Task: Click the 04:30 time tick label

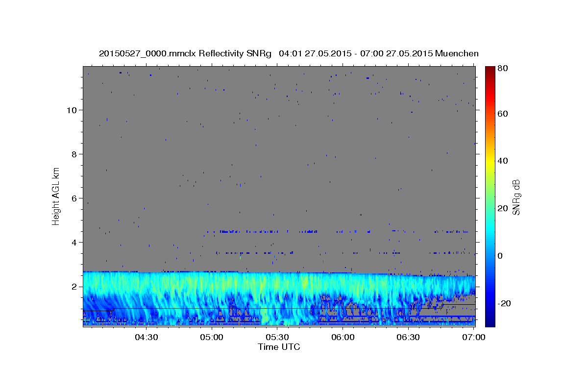Action: 147,337
